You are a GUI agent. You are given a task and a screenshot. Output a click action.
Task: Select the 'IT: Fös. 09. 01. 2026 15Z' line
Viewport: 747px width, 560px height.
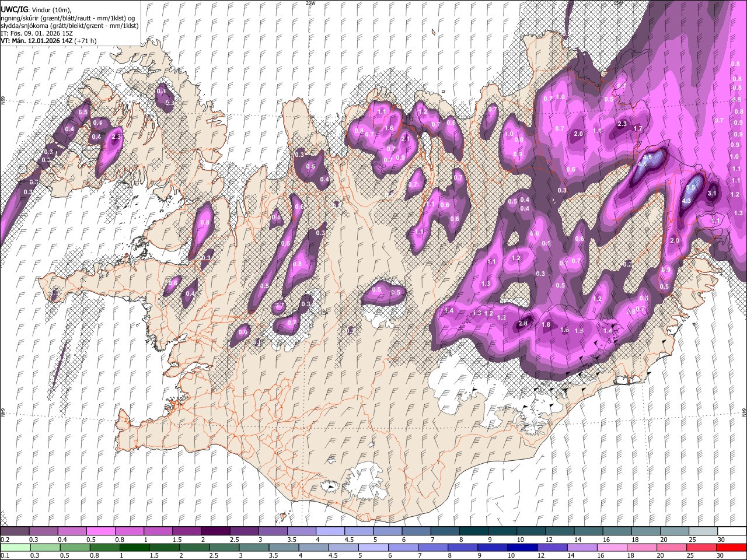pos(37,33)
